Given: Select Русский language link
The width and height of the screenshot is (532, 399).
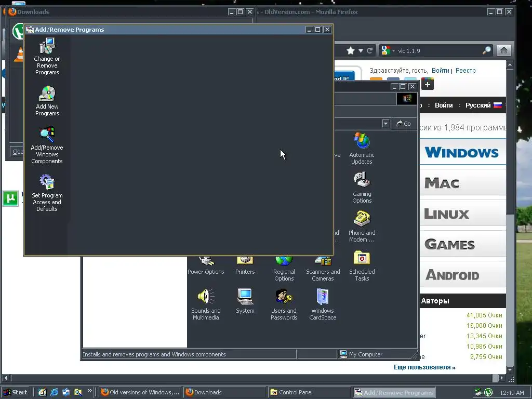Looking at the screenshot, I should pos(478,105).
